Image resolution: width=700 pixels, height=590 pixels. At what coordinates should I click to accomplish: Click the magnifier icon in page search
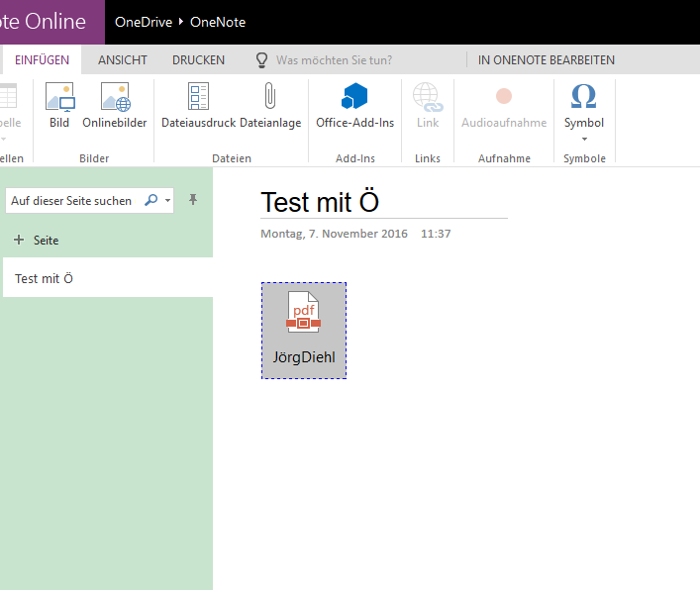(150, 200)
